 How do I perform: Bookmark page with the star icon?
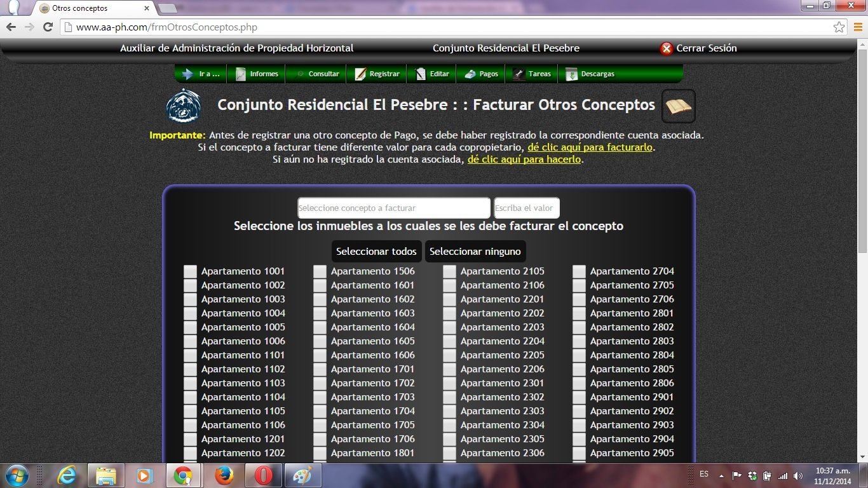839,27
